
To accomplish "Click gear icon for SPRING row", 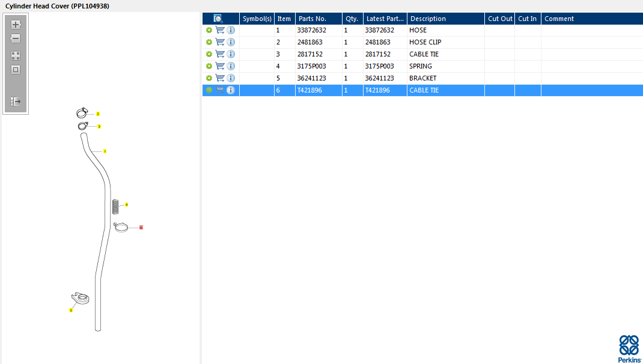I will point(209,66).
